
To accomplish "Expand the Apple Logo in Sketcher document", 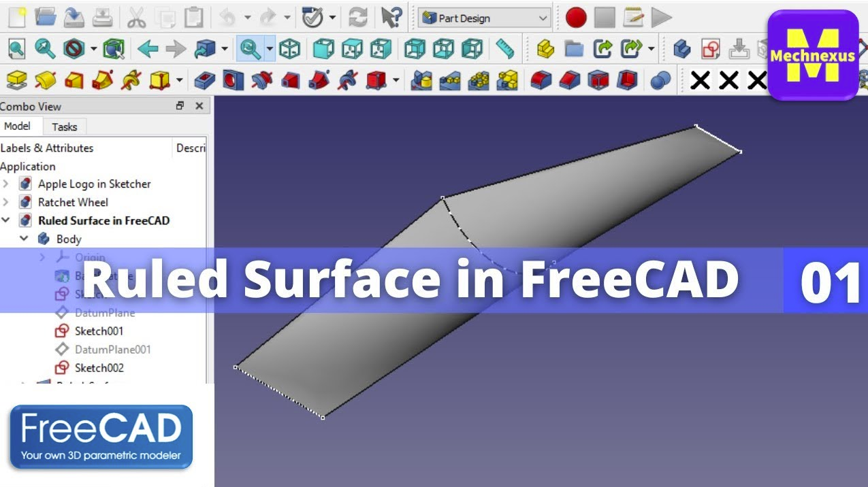I will point(6,184).
